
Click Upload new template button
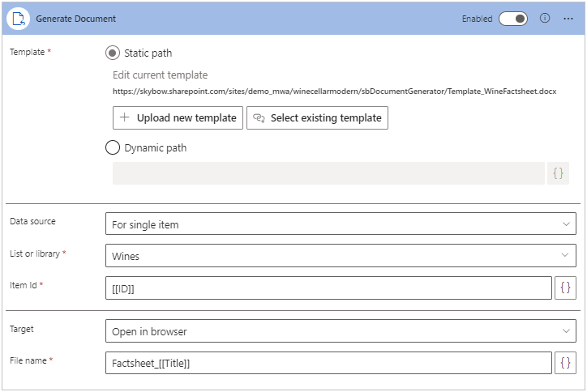(x=178, y=117)
